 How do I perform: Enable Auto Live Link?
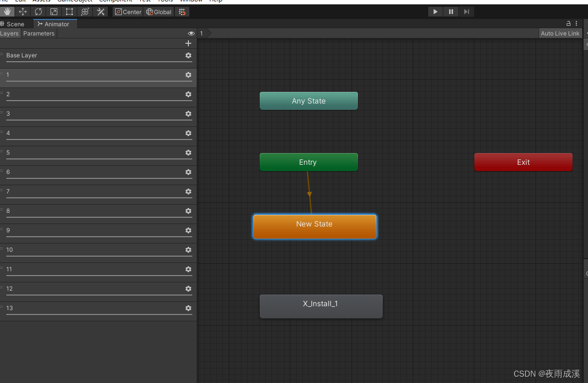tap(560, 33)
